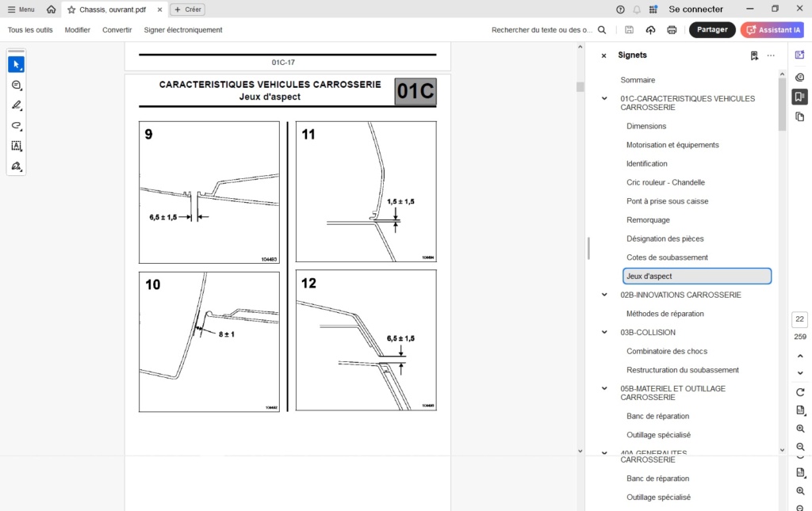The image size is (812, 511).
Task: Close the Signets panel
Action: pos(603,55)
